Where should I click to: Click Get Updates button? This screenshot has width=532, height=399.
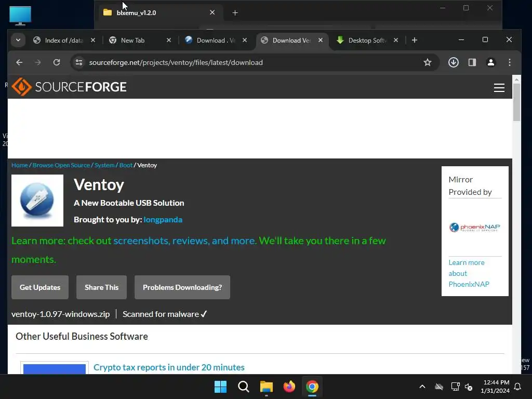coord(40,287)
